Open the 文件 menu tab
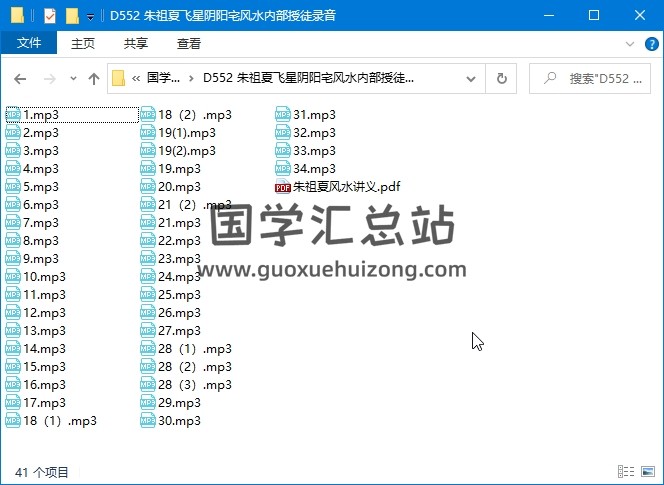Screen dimensions: 664x485 click(29, 43)
